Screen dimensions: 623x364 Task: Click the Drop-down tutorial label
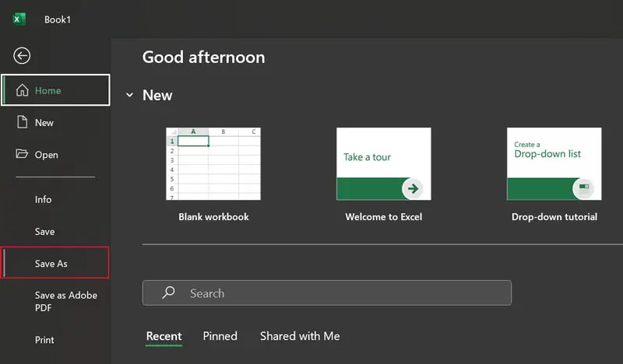554,217
